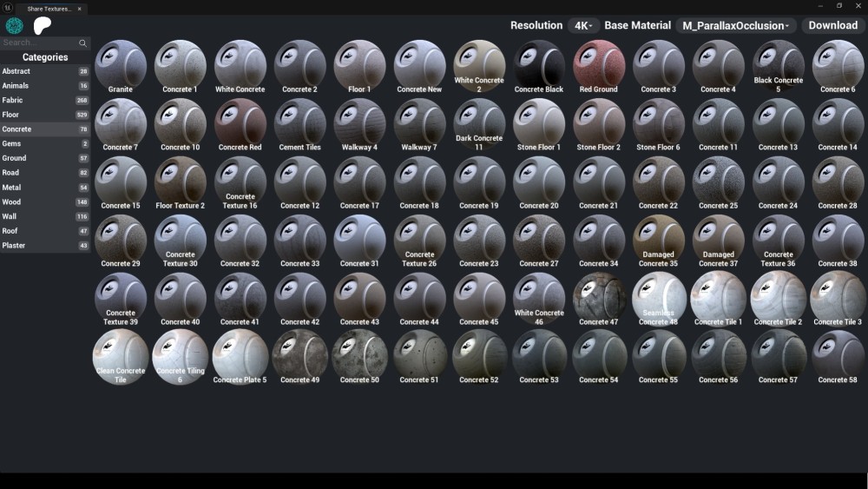Choose the Concrete 47 material thumbnail
868x489 pixels.
tap(598, 299)
